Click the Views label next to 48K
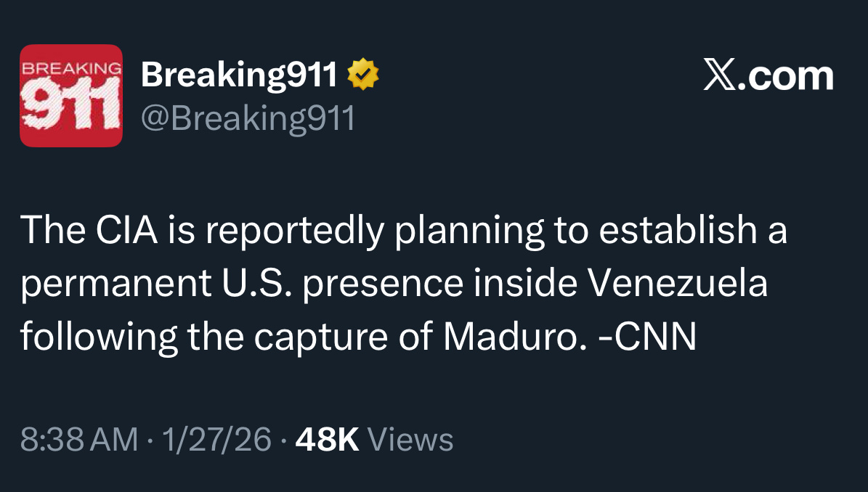Viewport: 868px width, 492px height. [x=411, y=440]
